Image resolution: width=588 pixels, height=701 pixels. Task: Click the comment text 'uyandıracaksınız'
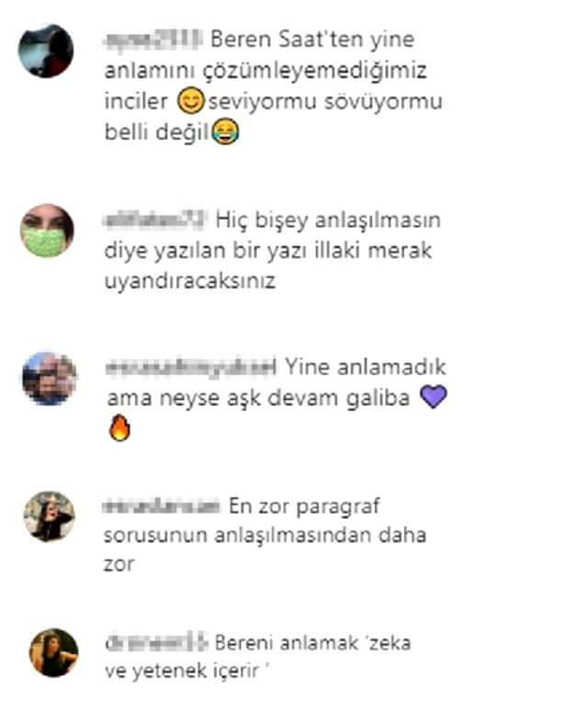189,282
